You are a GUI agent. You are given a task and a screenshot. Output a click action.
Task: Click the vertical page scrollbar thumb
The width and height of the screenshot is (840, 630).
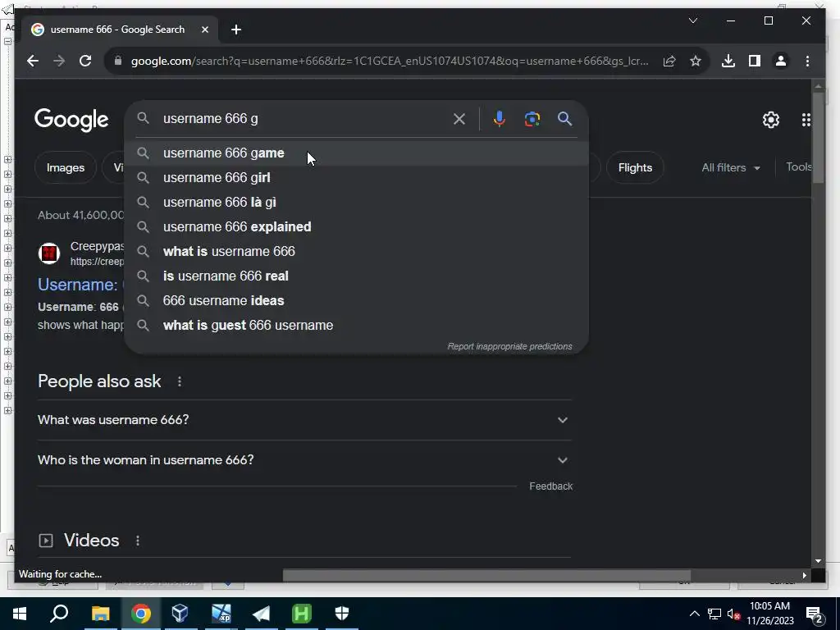point(818,138)
